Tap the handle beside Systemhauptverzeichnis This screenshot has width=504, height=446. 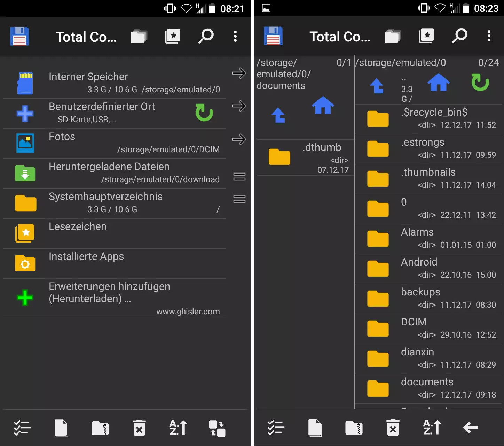[239, 199]
